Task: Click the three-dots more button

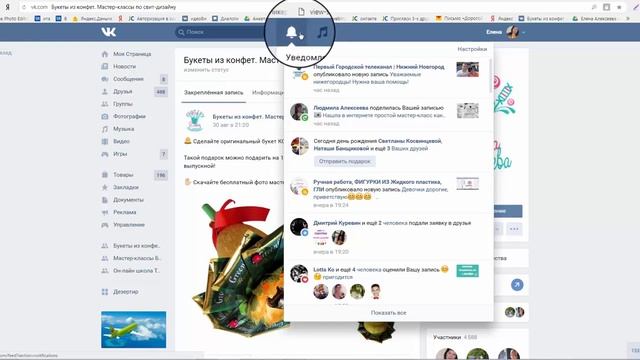Action: [x=514, y=229]
